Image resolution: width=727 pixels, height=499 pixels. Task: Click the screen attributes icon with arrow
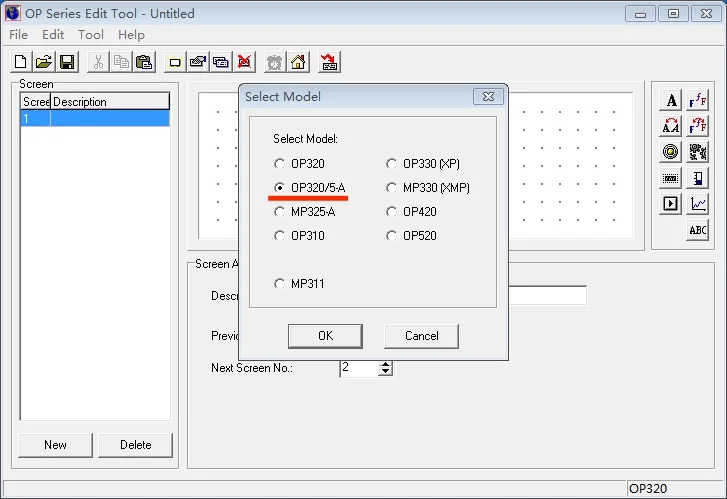pos(198,62)
